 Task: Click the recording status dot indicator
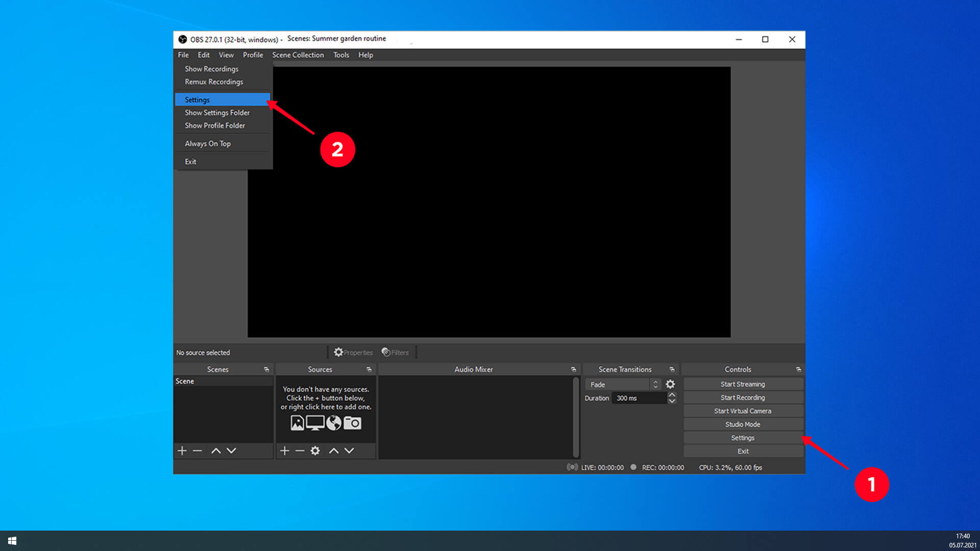pyautogui.click(x=633, y=467)
